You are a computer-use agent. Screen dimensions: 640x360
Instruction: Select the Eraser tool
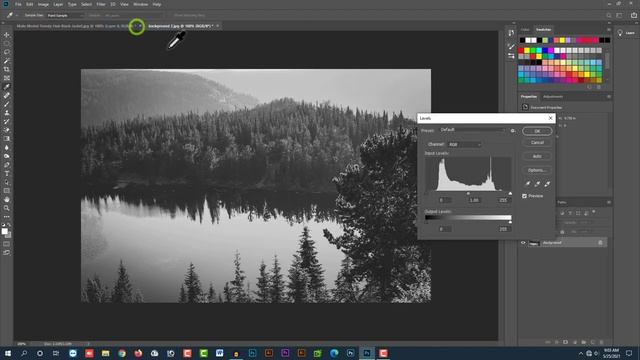7,130
